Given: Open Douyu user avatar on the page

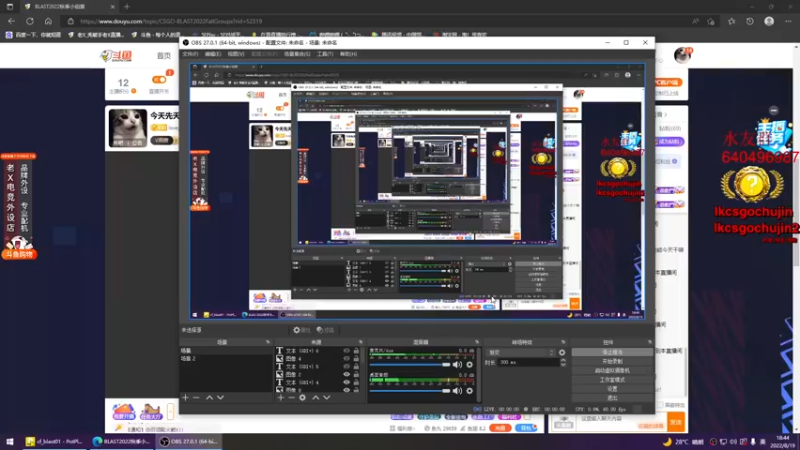Looking at the screenshot, I should pyautogui.click(x=682, y=55).
